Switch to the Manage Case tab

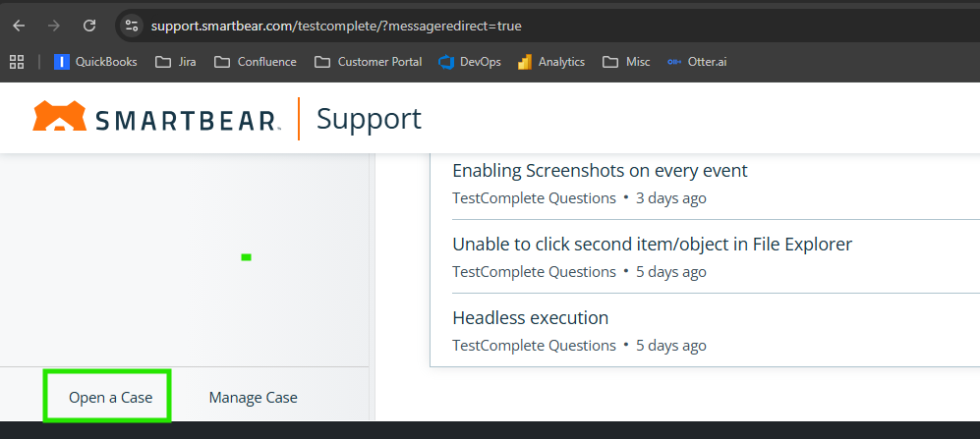pos(253,398)
